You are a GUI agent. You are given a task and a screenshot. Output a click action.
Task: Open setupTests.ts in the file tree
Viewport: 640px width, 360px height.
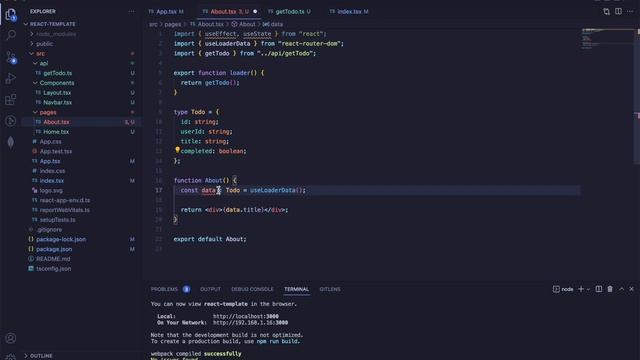click(x=58, y=220)
